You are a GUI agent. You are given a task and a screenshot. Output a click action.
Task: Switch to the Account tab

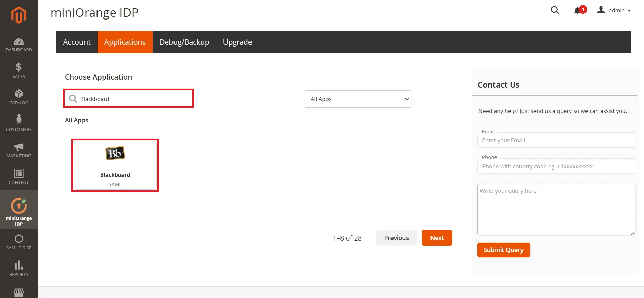tap(77, 42)
